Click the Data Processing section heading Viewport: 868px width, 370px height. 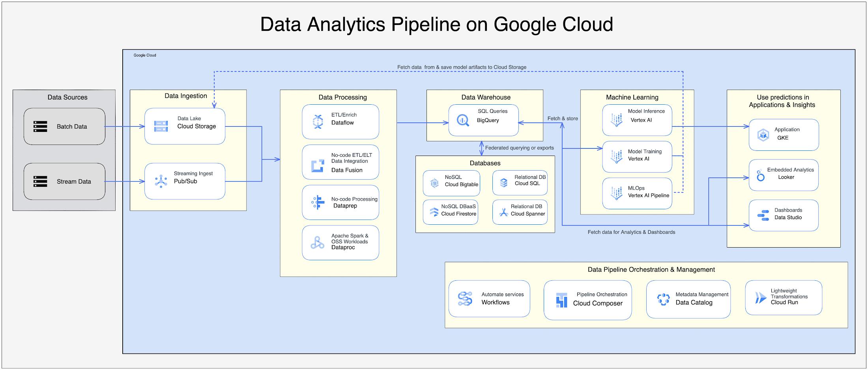(x=342, y=97)
